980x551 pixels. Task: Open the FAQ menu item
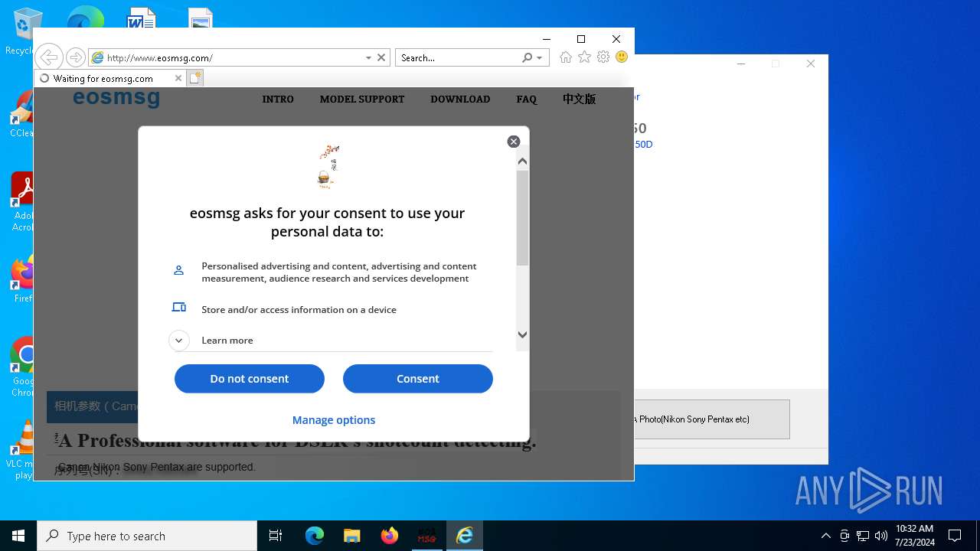tap(527, 99)
